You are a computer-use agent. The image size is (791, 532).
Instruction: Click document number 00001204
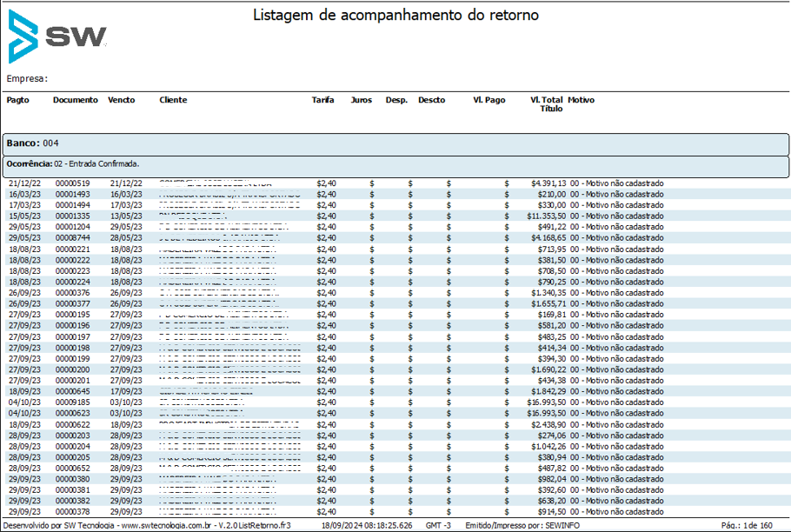coord(73,227)
